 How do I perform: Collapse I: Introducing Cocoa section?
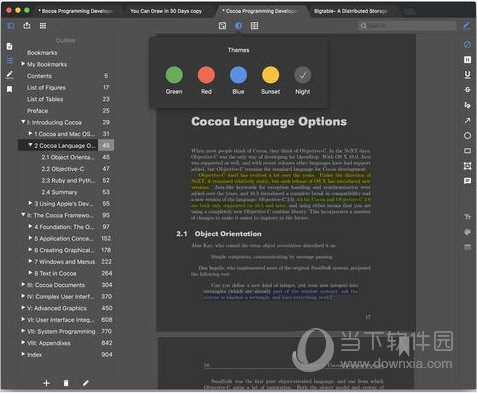[x=23, y=122]
